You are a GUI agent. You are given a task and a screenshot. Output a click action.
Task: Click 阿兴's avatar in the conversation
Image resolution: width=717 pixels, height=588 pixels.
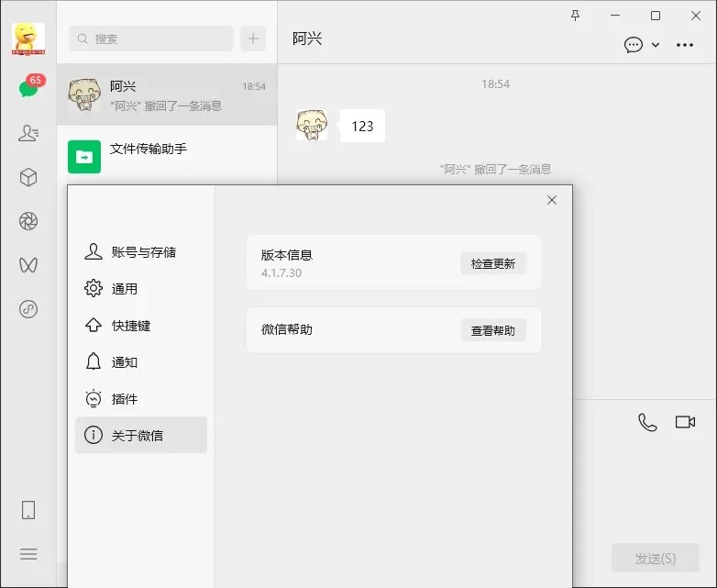312,125
